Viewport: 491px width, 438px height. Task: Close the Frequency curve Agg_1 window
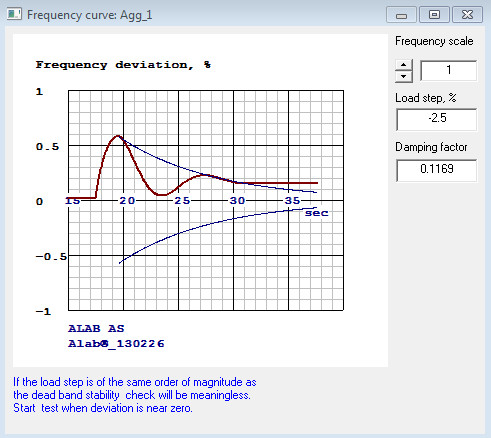tap(467, 15)
